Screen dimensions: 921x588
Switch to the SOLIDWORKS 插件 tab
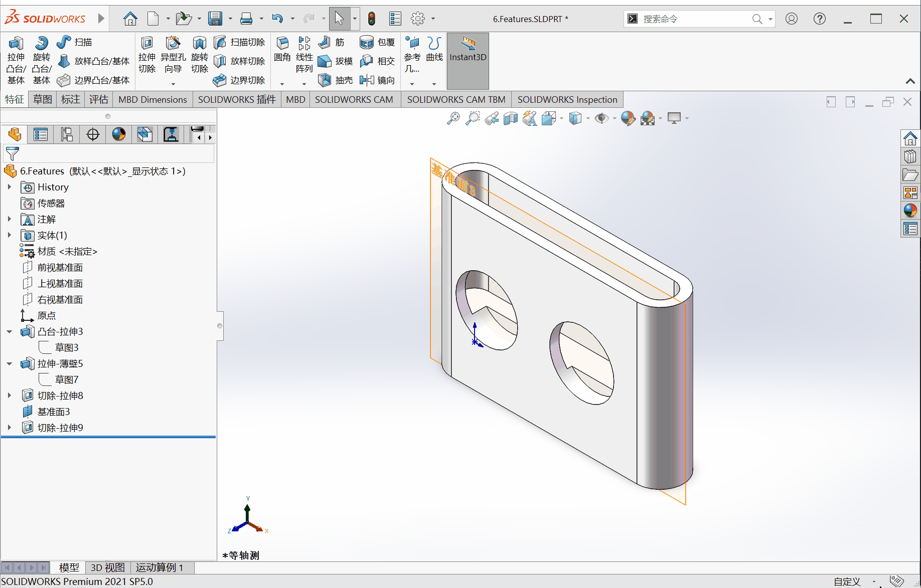coord(237,99)
